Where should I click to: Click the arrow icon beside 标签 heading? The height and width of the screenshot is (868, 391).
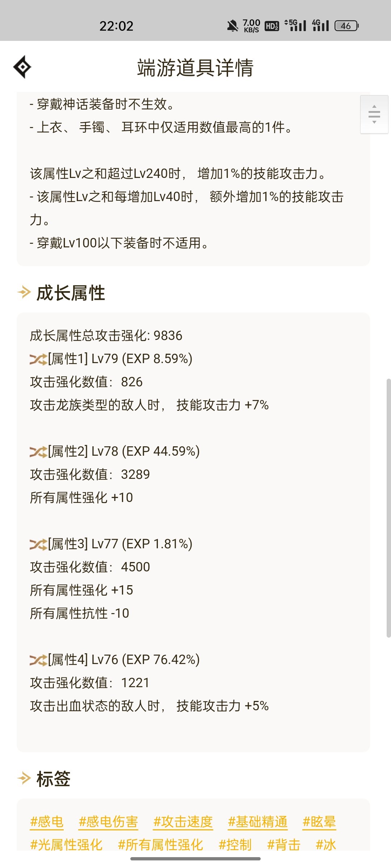[x=24, y=778]
